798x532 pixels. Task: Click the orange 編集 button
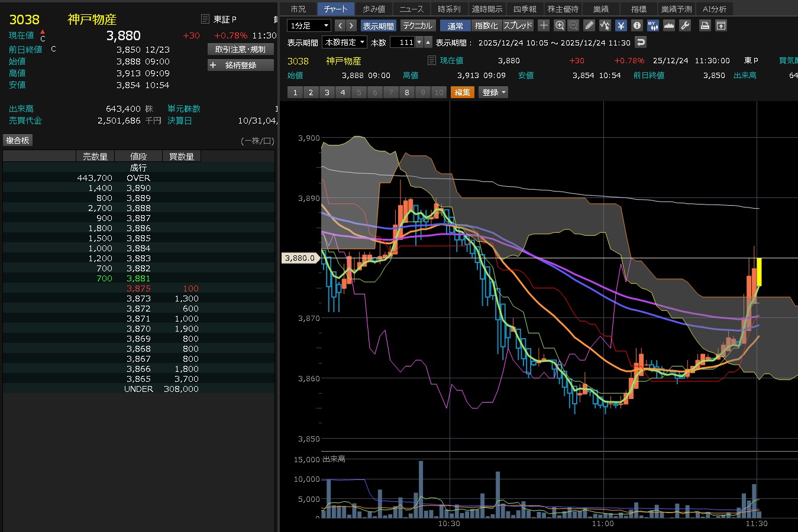point(462,92)
